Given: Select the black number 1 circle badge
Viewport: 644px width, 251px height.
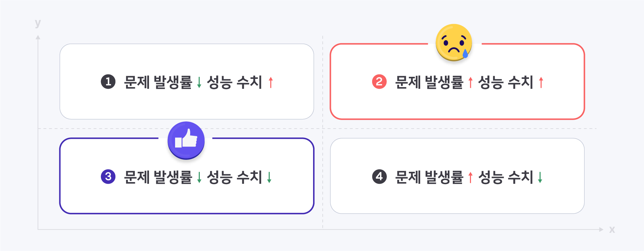Looking at the screenshot, I should tap(108, 82).
